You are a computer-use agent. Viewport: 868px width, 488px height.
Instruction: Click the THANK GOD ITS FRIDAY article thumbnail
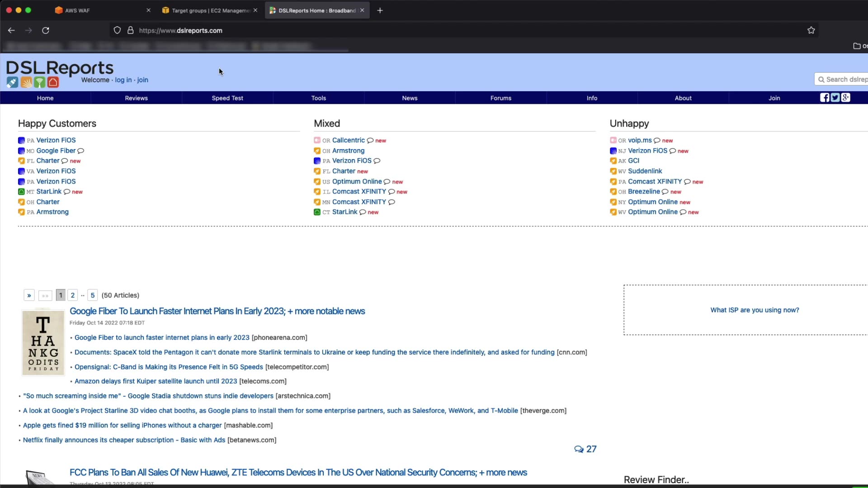tap(43, 343)
